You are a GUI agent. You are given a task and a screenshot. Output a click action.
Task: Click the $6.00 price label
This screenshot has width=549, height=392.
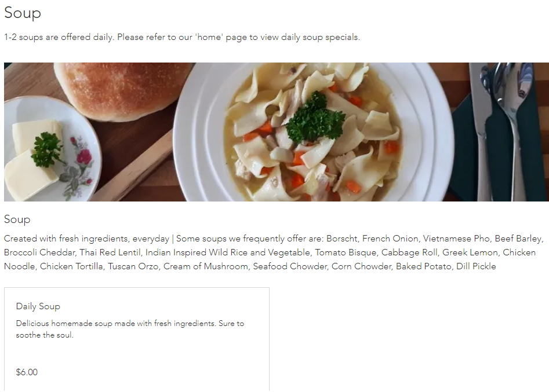click(27, 372)
